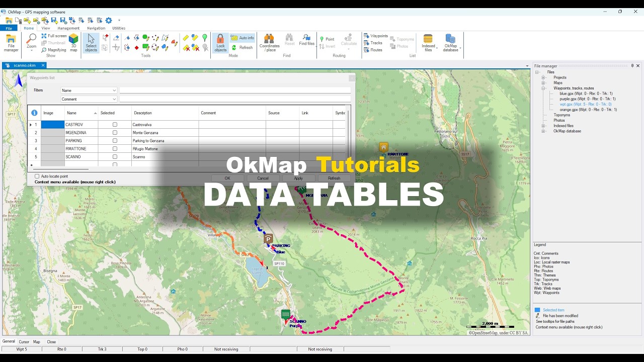The height and width of the screenshot is (362, 644).
Task: Select the eraser tool in Tools group
Action: click(x=116, y=38)
